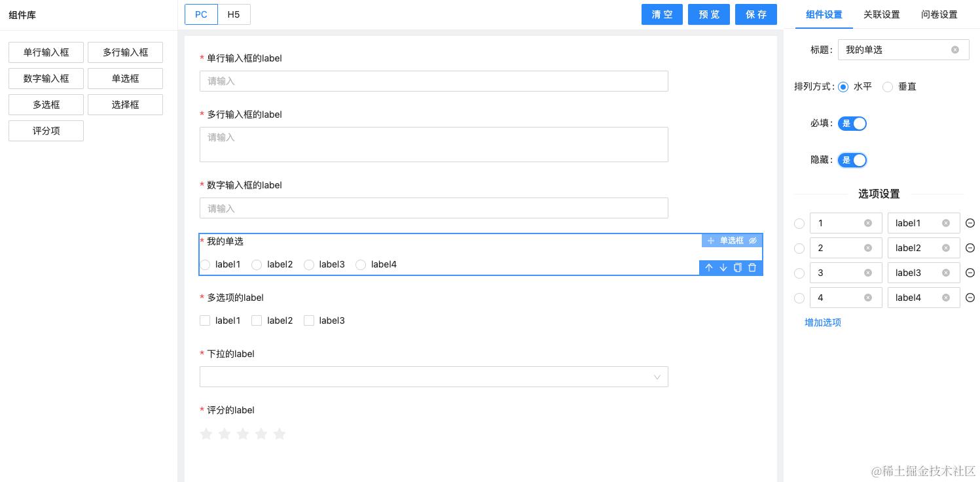Click the 预览 button
The width and height of the screenshot is (980, 482).
[x=709, y=14]
